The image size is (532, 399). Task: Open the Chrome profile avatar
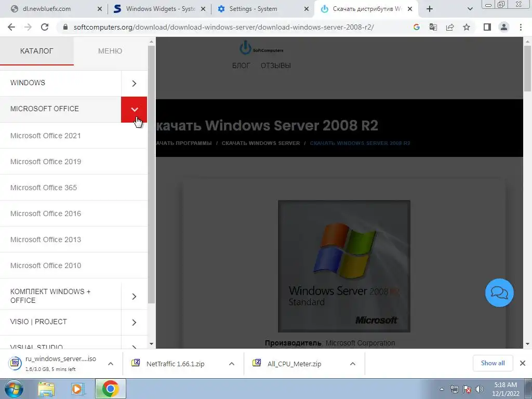[x=504, y=27]
